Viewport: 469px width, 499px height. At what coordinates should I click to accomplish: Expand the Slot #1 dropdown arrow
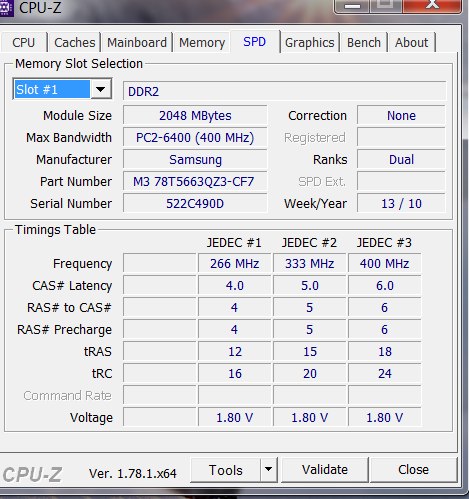click(x=101, y=89)
